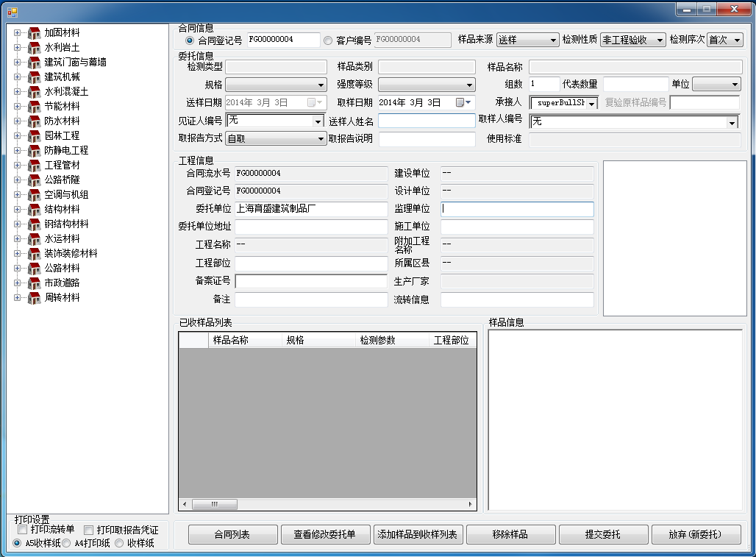Viewport: 756px width, 557px height.
Task: Click the house icon beside 防水材料
Action: (x=34, y=121)
